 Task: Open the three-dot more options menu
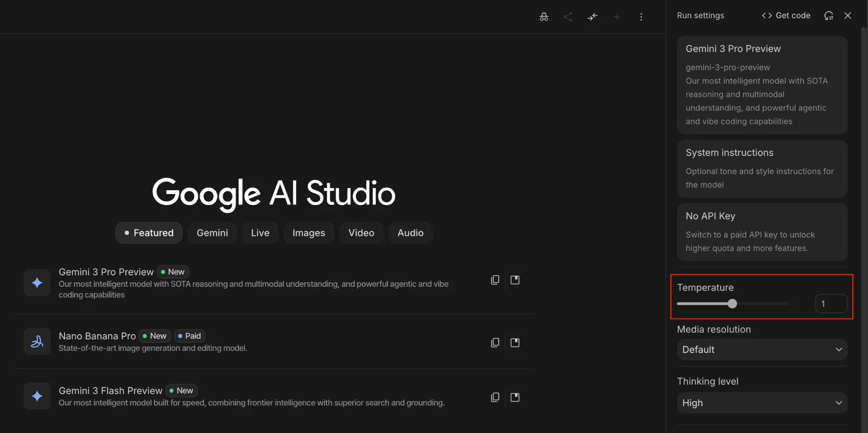pyautogui.click(x=641, y=17)
